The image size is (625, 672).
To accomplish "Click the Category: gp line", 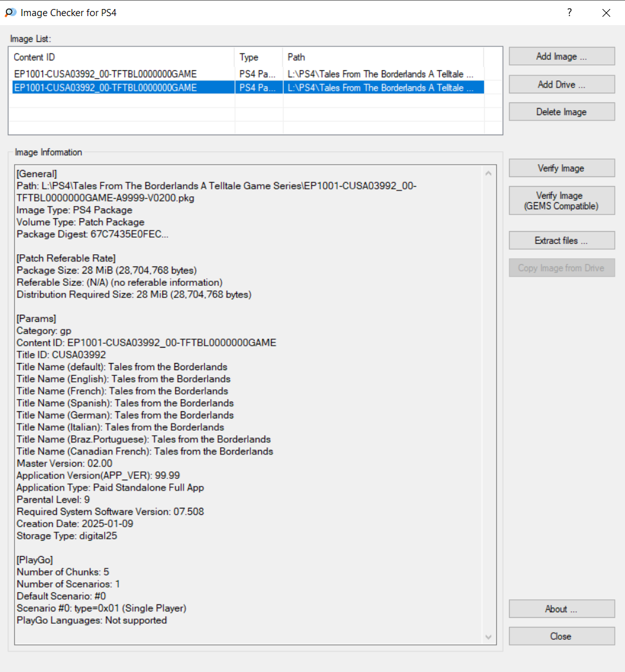I will [x=44, y=331].
